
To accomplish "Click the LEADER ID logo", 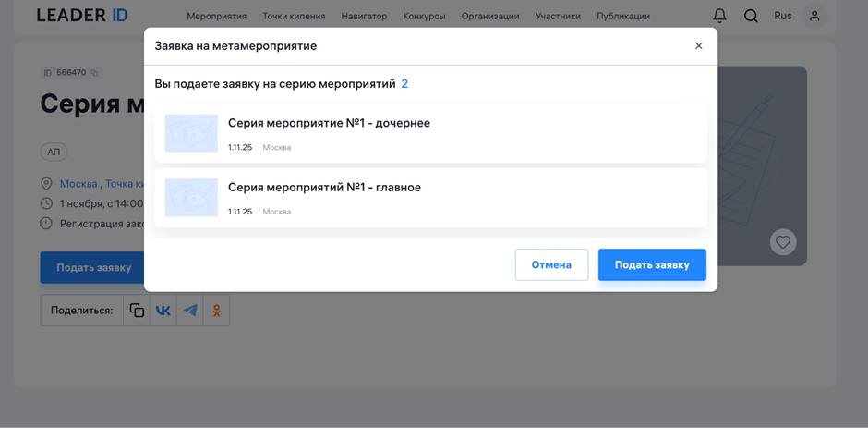I will pyautogui.click(x=82, y=16).
